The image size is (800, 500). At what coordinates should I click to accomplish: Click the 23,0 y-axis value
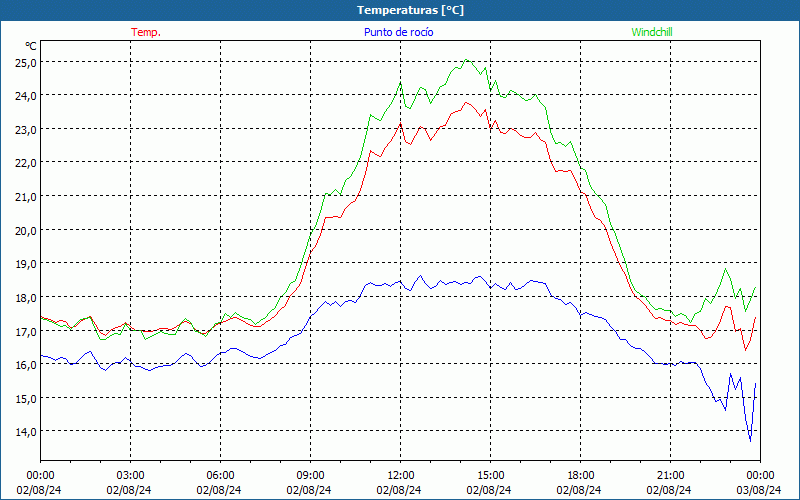[26, 130]
